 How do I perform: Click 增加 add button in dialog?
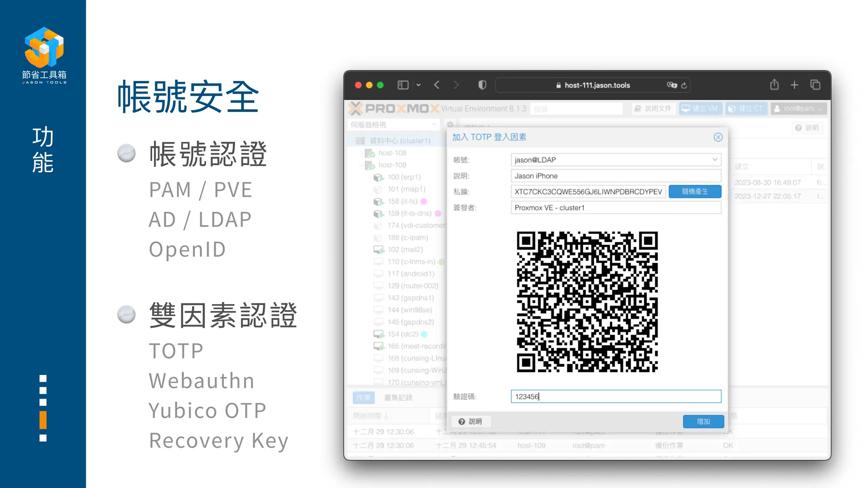704,421
